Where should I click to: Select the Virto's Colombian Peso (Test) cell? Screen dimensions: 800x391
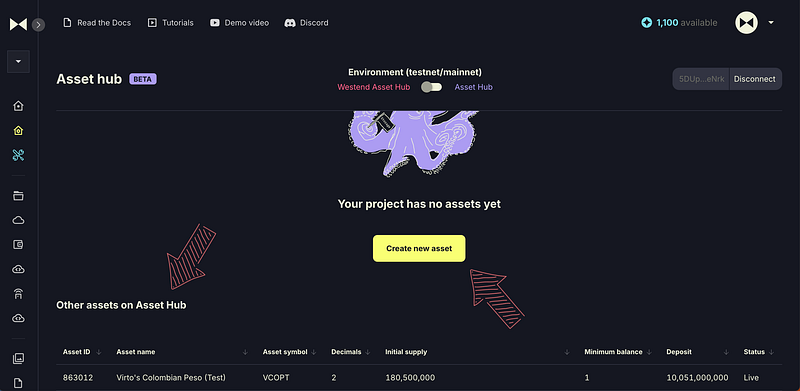tap(171, 378)
